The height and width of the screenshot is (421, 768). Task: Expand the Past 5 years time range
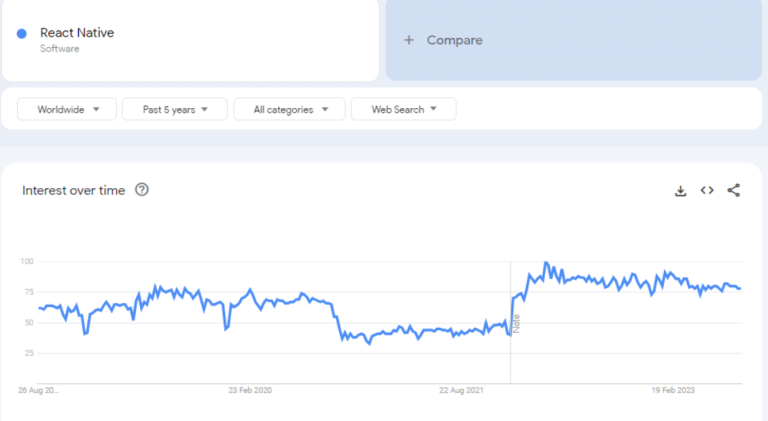(x=174, y=109)
